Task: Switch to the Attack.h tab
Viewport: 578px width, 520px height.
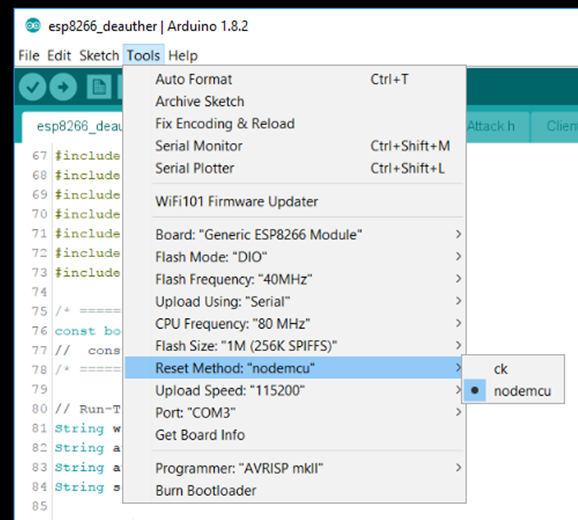Action: pyautogui.click(x=491, y=126)
